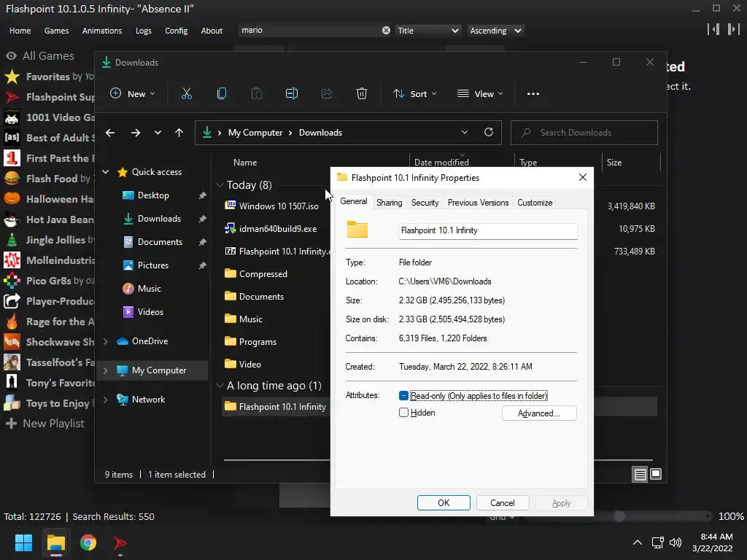Launch Chrome from the taskbar
The image size is (747, 560).
point(88,542)
